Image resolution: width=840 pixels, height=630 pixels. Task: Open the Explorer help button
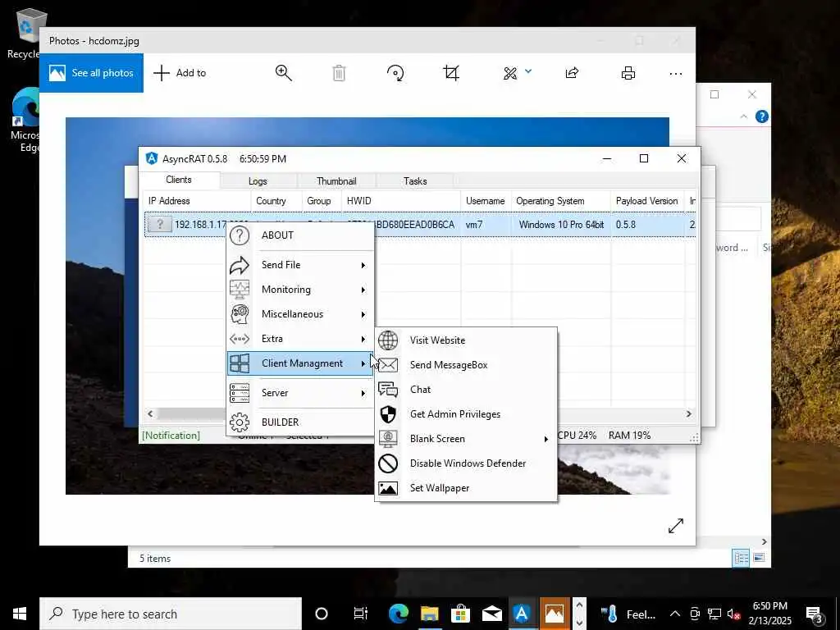pos(761,116)
